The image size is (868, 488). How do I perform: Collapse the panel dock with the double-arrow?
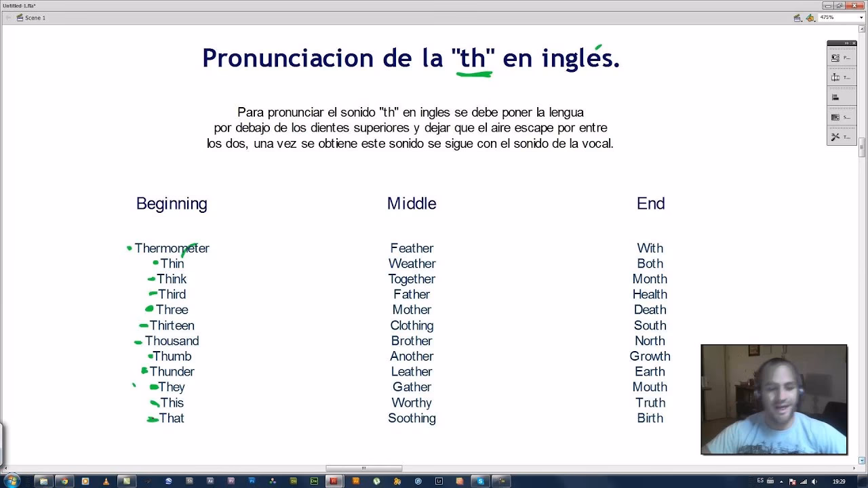[x=848, y=43]
